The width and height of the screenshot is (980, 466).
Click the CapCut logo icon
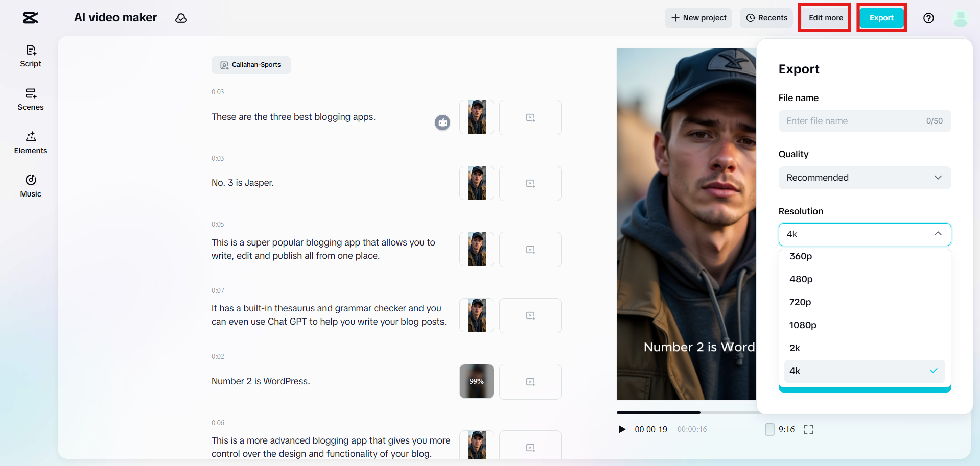[30, 18]
